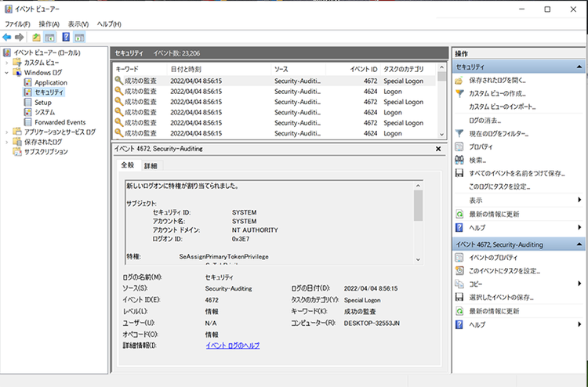Screen dimensions: 588x387
Task: Open the セキュリティ log in the tree
Action: (x=49, y=92)
